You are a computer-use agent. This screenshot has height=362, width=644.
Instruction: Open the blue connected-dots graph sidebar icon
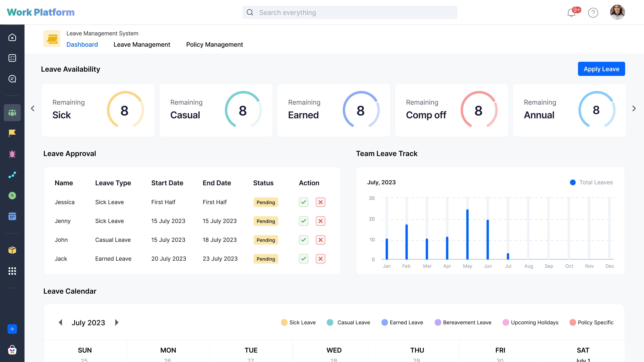(x=12, y=175)
